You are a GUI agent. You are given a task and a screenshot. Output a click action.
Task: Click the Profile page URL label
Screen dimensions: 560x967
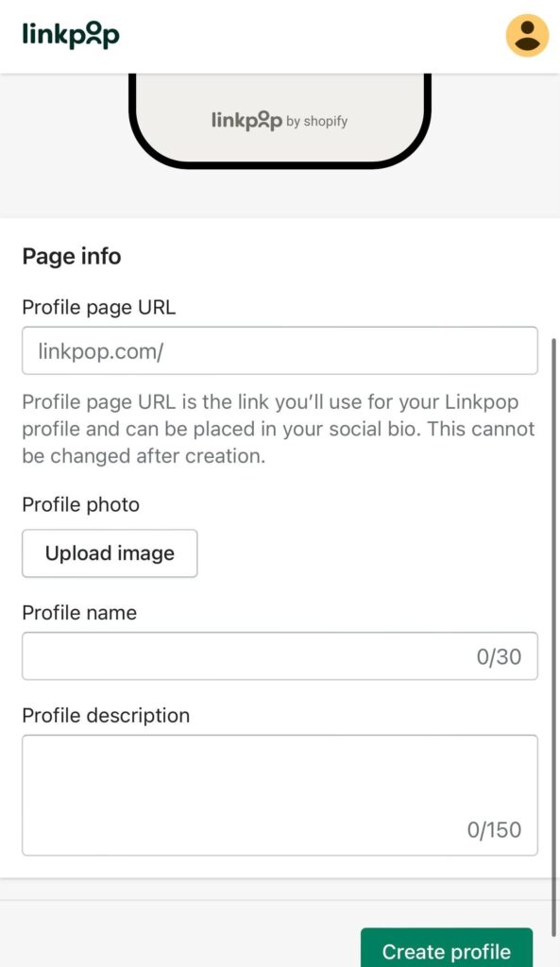[98, 307]
